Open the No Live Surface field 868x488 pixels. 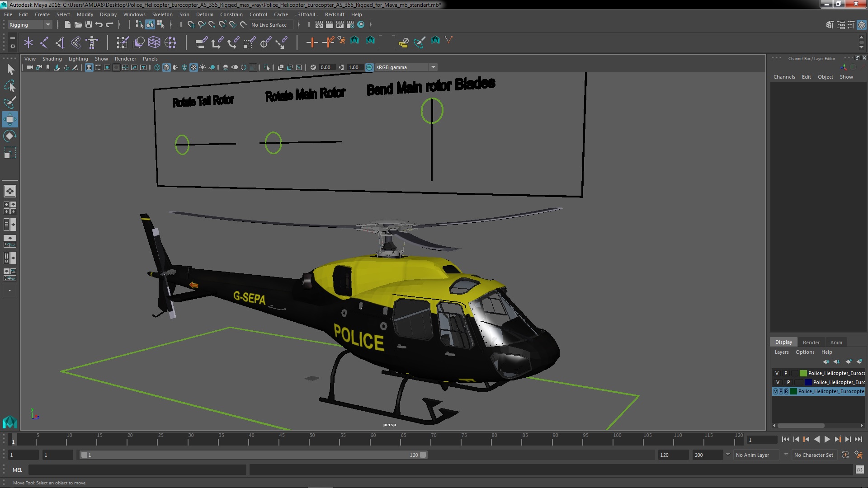271,25
